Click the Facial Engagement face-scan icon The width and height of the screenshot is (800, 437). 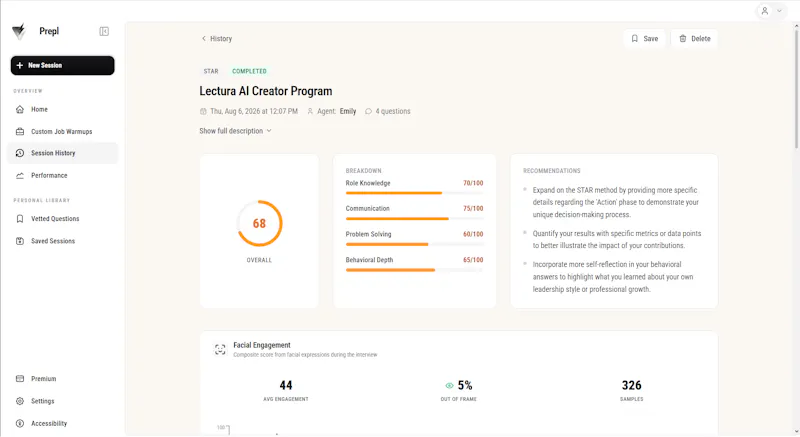point(220,349)
